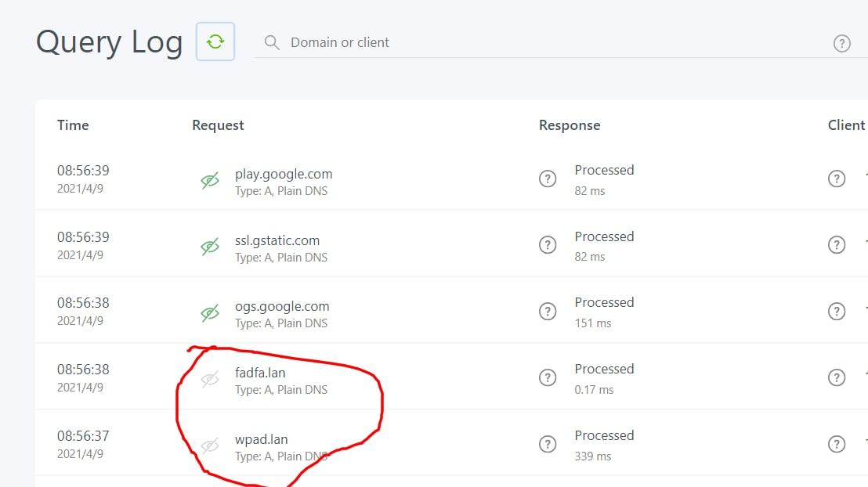
Task: Click Processed status in fadfa.lan row
Action: click(x=604, y=369)
